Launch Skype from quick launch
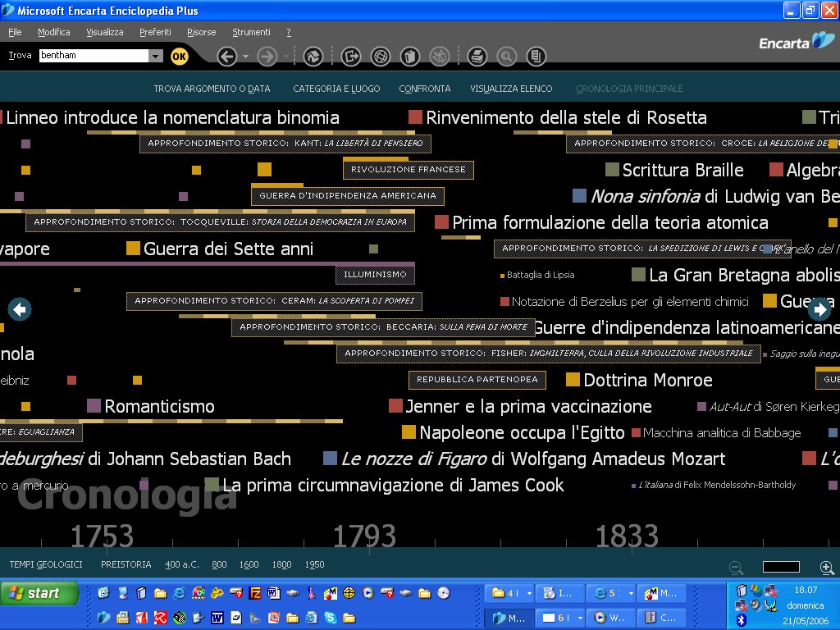The image size is (840, 630). 331,618
